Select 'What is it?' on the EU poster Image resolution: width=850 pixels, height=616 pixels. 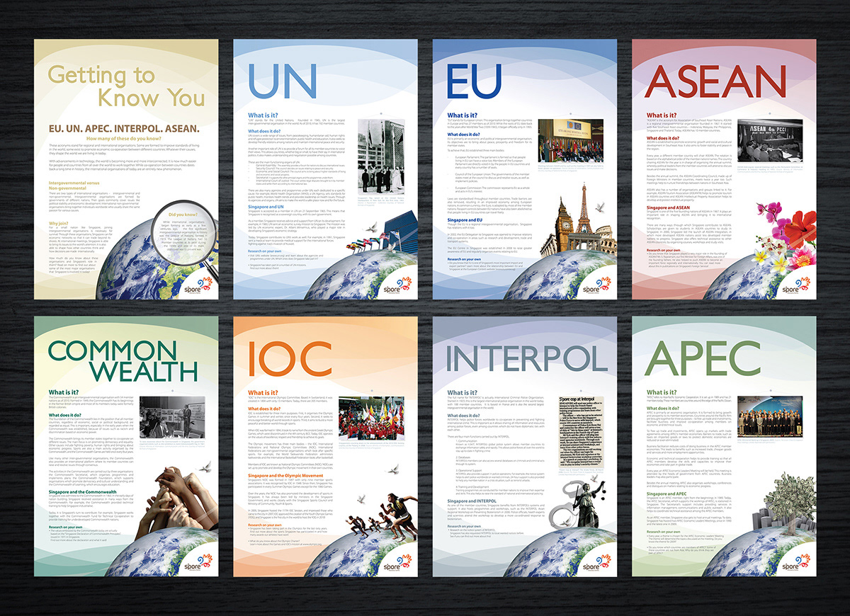click(x=462, y=115)
